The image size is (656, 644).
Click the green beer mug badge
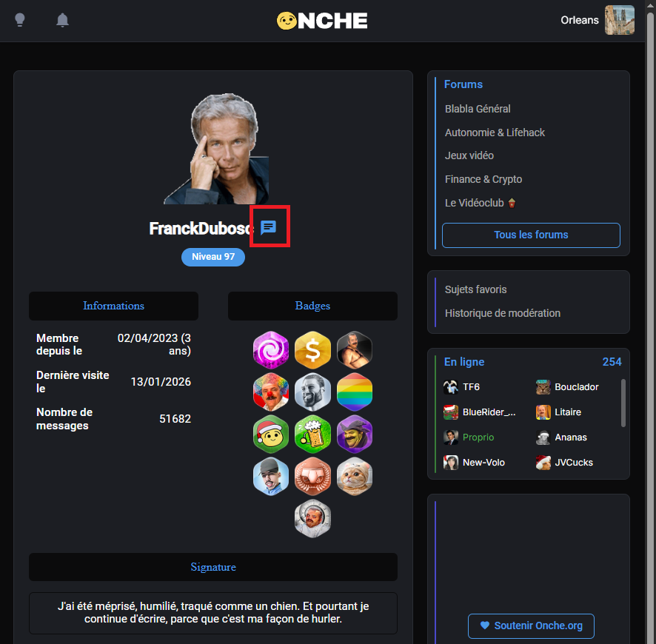tap(312, 434)
